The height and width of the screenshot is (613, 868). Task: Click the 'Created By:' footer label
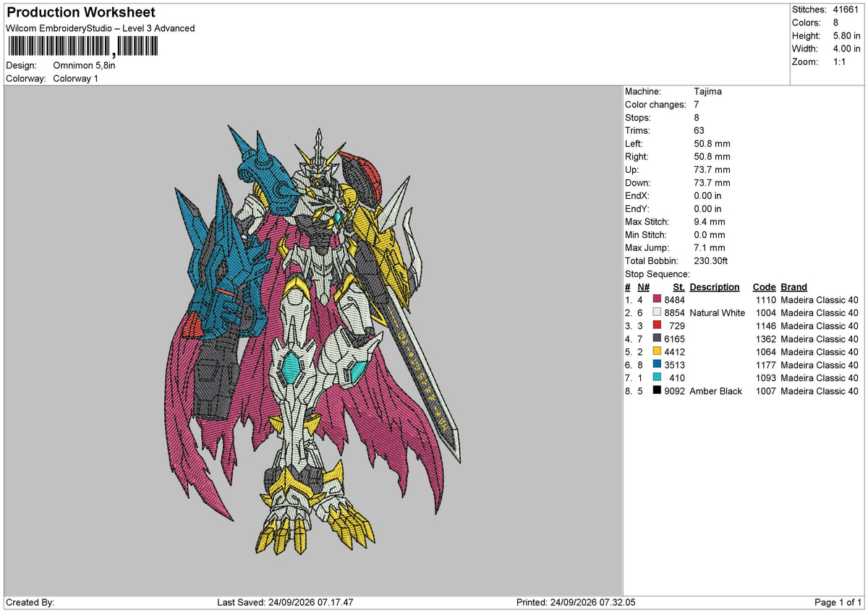click(30, 602)
